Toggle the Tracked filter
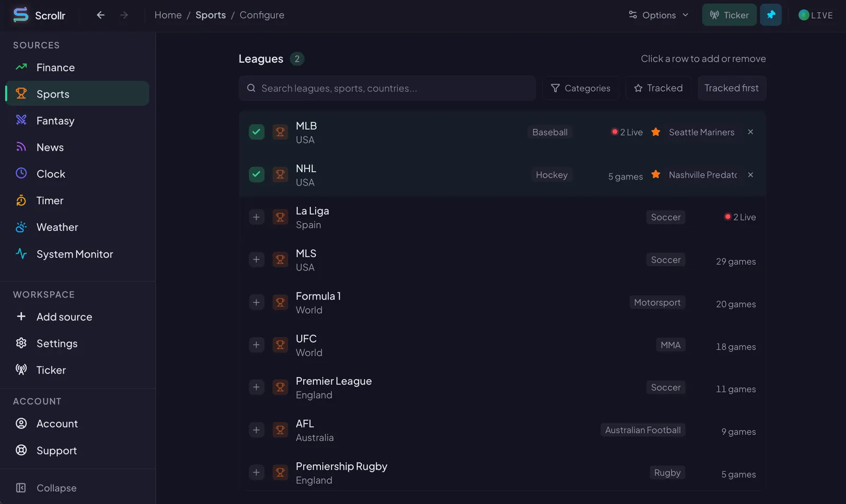846x504 pixels. 658,88
